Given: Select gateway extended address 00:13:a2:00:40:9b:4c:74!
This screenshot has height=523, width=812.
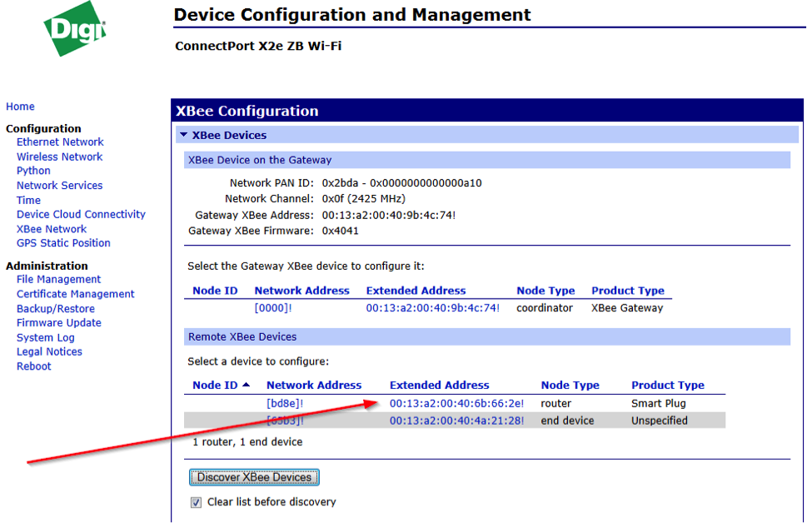Looking at the screenshot, I should [x=432, y=307].
